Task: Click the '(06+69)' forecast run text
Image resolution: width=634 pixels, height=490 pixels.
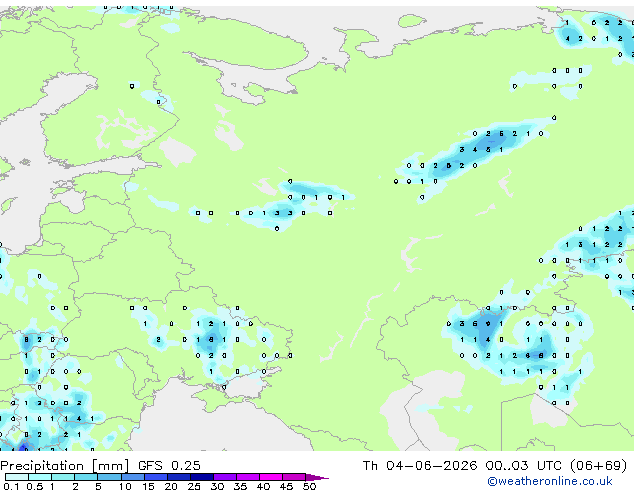Action: [x=599, y=465]
